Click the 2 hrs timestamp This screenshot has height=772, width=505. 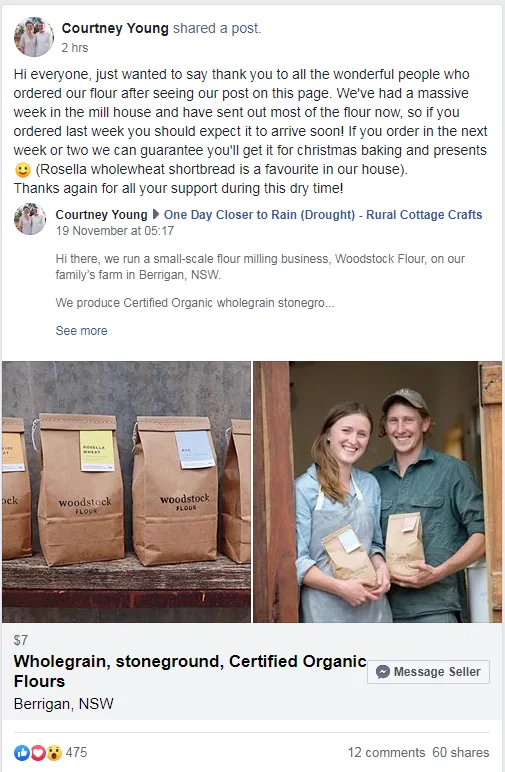coord(75,48)
